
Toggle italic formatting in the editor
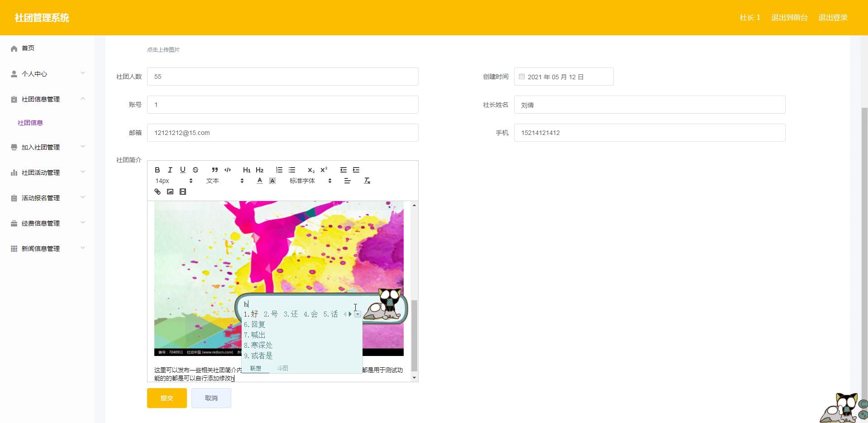coord(170,170)
